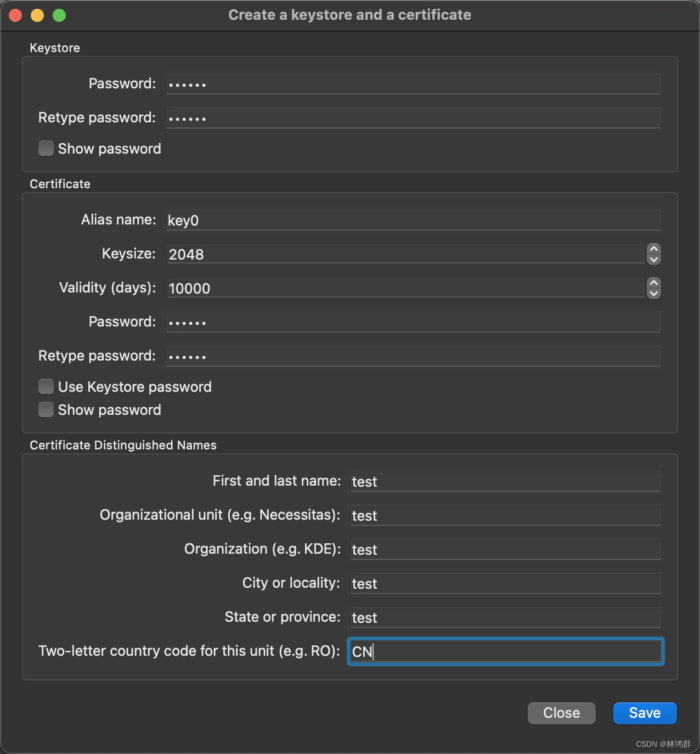Click the Organization (e.g. KDE) field

(505, 549)
